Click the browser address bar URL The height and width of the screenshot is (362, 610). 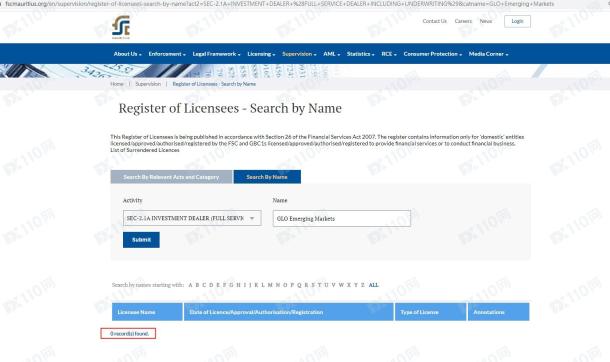280,4
